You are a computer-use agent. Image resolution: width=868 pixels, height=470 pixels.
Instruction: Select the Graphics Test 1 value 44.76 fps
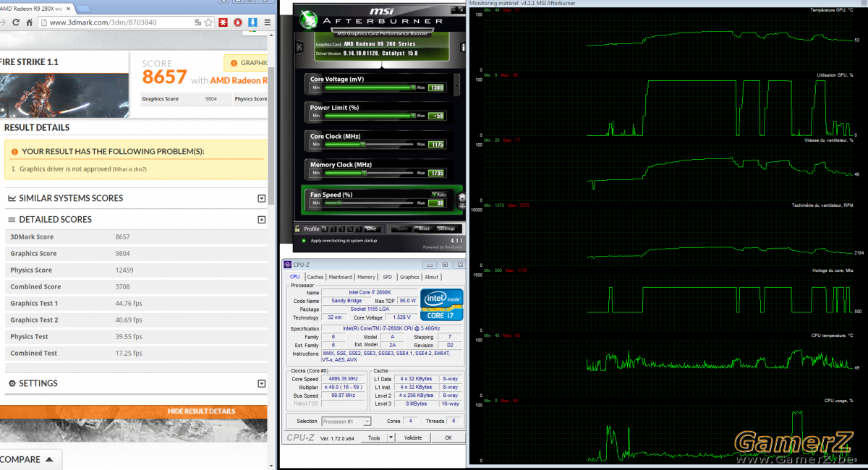tap(128, 304)
